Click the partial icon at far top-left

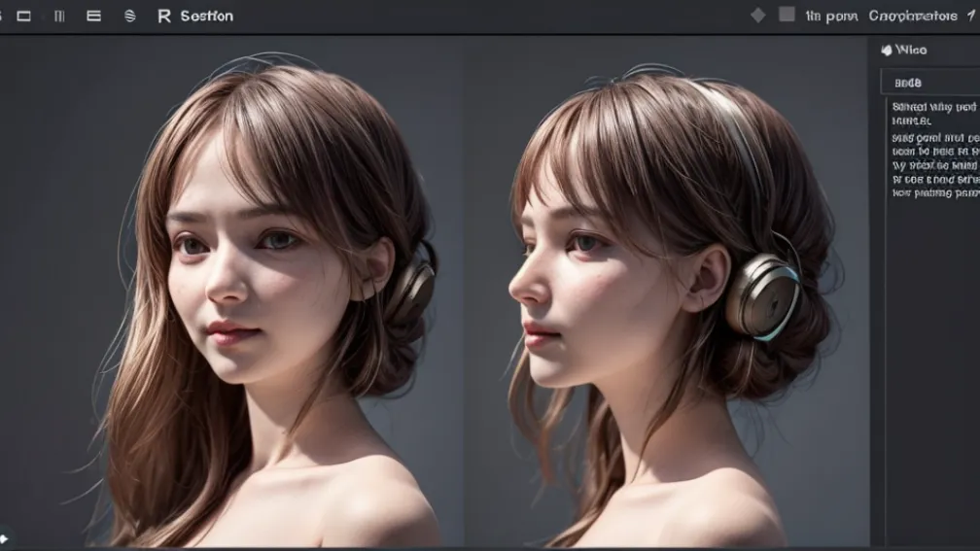click(3, 17)
